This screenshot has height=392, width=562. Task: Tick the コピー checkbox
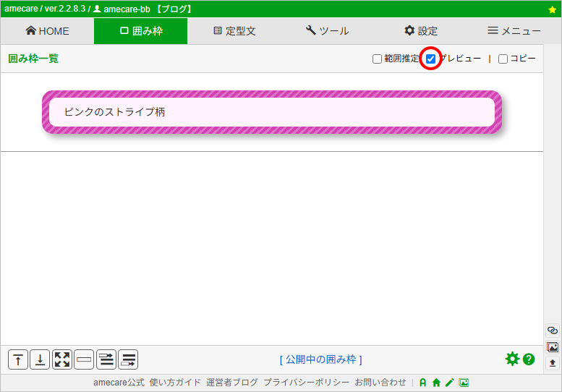click(x=503, y=59)
